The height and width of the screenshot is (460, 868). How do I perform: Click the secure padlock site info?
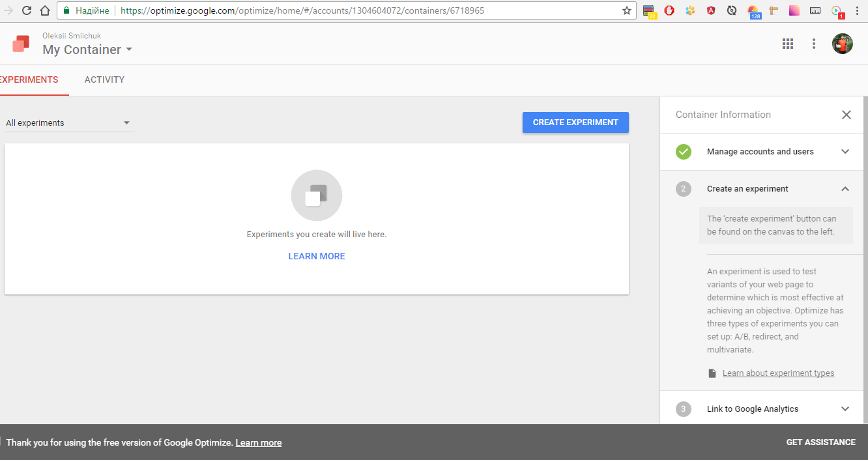[x=66, y=10]
